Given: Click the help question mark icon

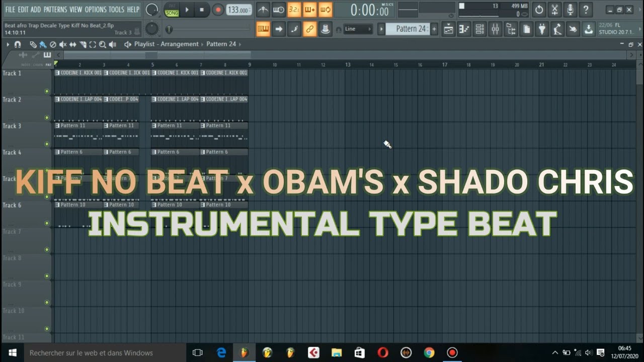Looking at the screenshot, I should [586, 10].
